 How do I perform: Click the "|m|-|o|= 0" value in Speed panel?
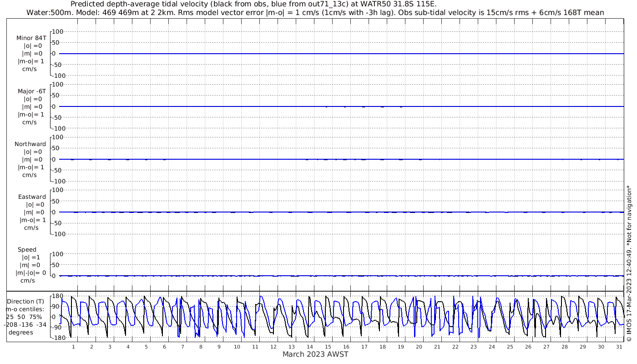(x=31, y=273)
